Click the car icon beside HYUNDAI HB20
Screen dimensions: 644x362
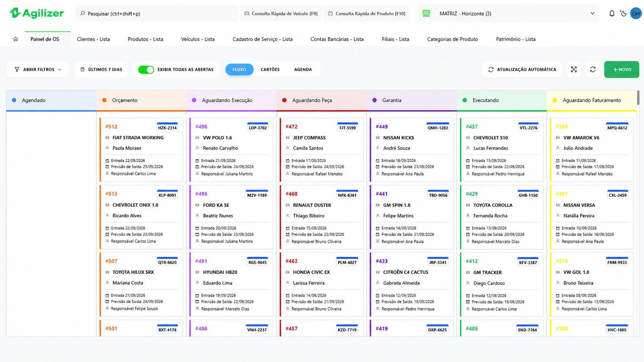coord(198,272)
